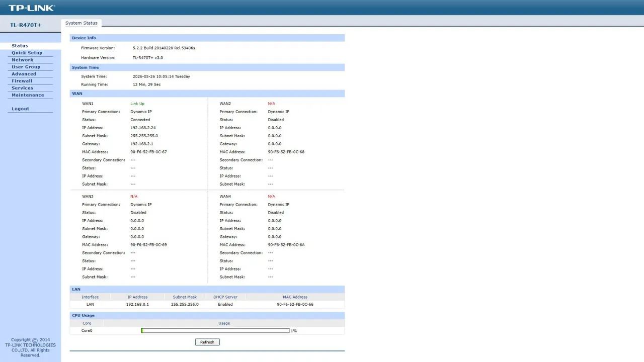
Task: Click the Core0 CPU usage progress bar
Action: tap(215, 331)
